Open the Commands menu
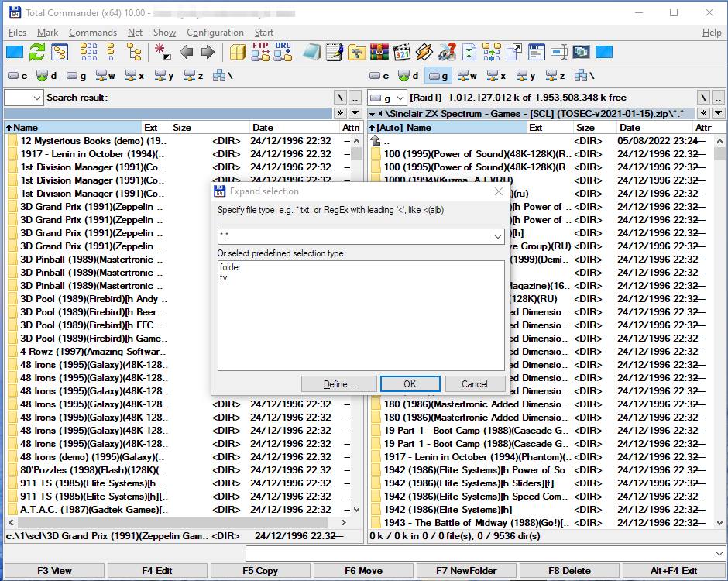 (93, 33)
